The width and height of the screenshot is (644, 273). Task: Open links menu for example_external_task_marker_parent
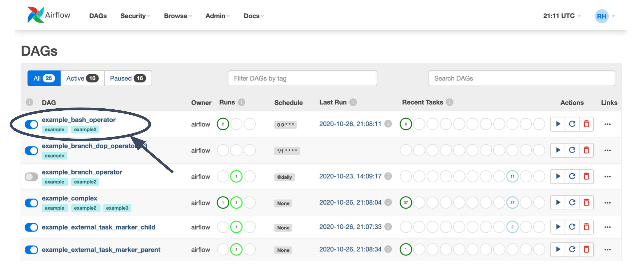[x=608, y=250]
